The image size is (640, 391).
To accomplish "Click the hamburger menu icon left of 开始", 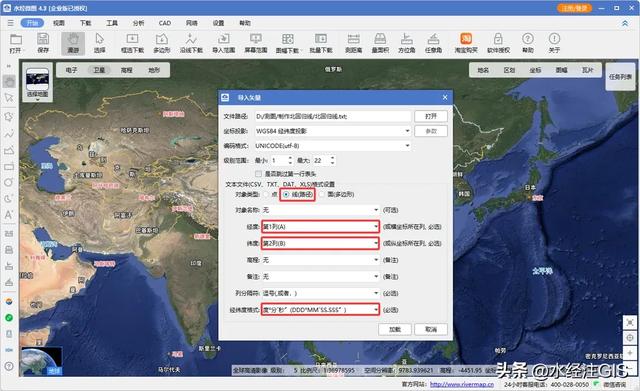I will coord(11,23).
